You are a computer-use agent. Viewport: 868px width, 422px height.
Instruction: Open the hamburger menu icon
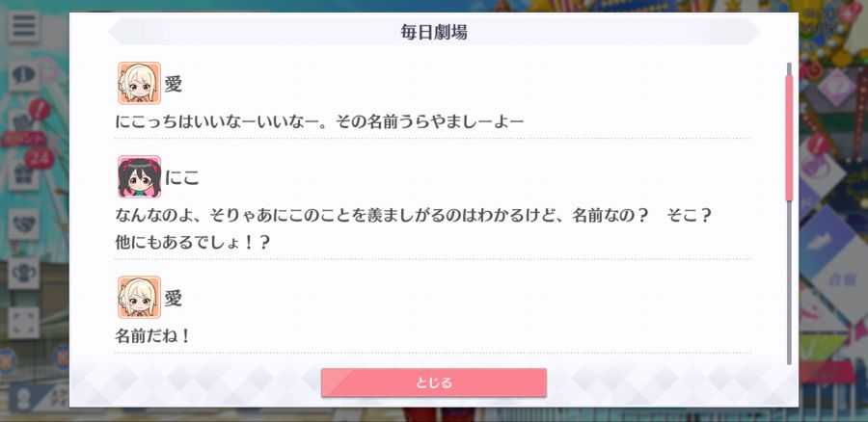24,27
